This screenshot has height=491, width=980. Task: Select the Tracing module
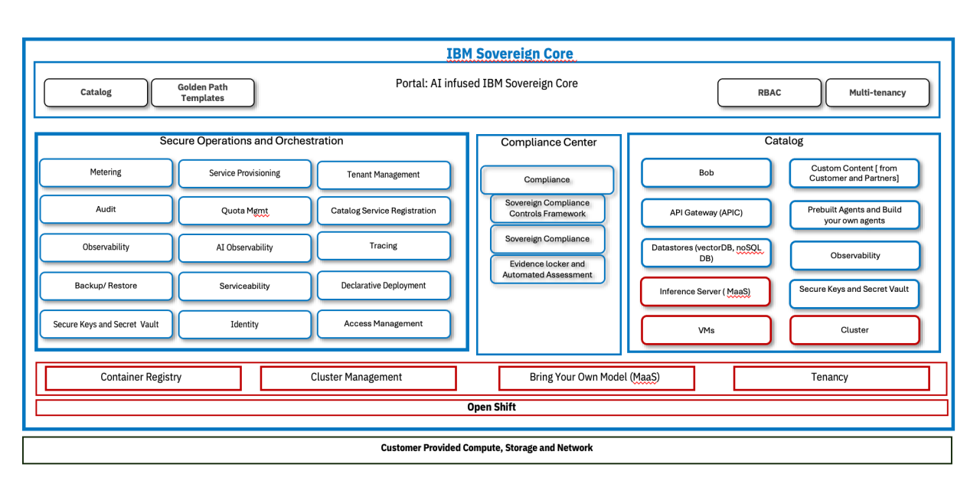[x=384, y=245]
